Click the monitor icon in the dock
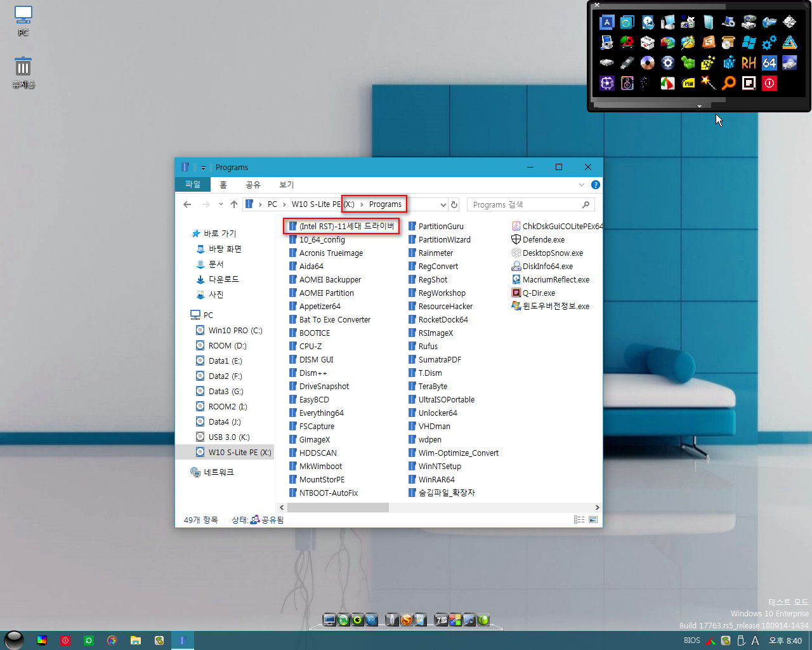This screenshot has width=812, height=650. (329, 620)
